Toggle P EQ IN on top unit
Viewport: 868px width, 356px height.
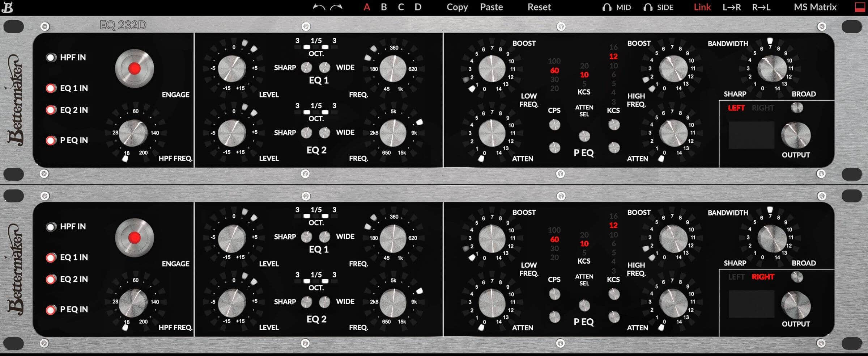point(51,141)
